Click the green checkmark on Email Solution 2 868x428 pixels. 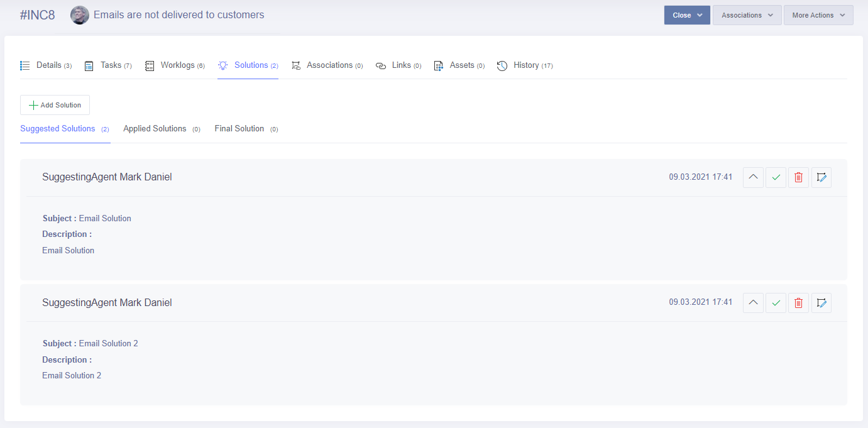(x=776, y=303)
